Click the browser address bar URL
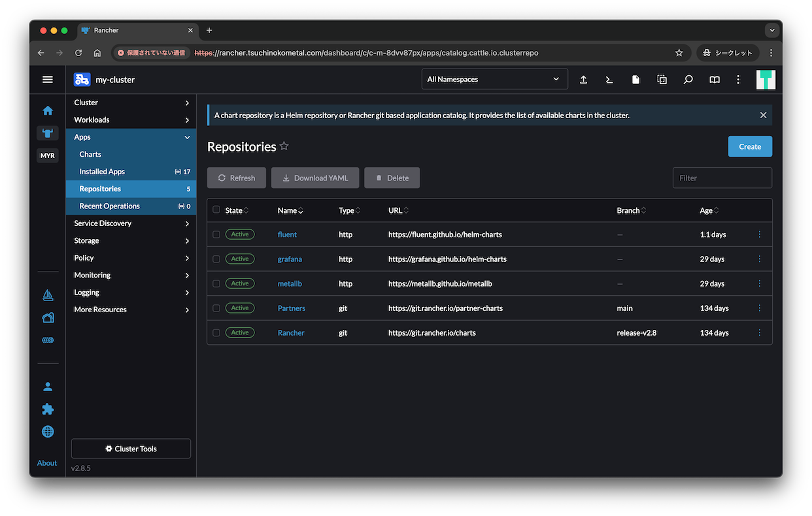This screenshot has width=812, height=516. [366, 53]
